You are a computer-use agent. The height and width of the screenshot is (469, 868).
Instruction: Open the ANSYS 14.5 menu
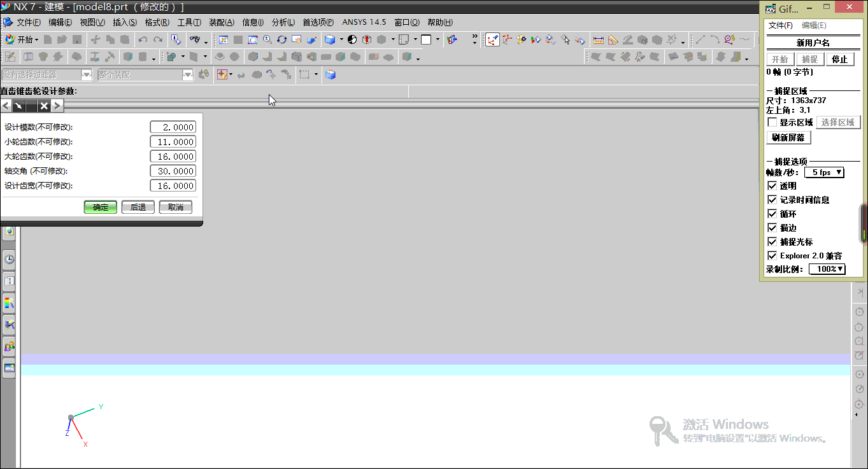point(364,22)
